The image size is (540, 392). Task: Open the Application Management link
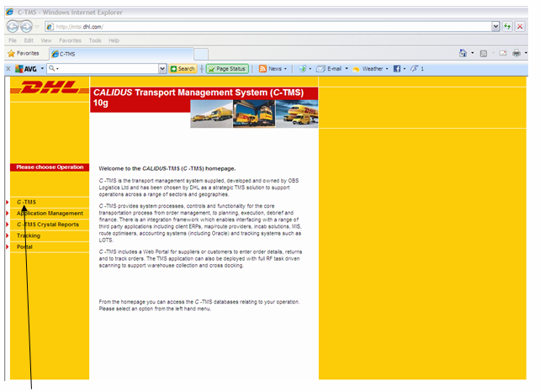[x=50, y=214]
